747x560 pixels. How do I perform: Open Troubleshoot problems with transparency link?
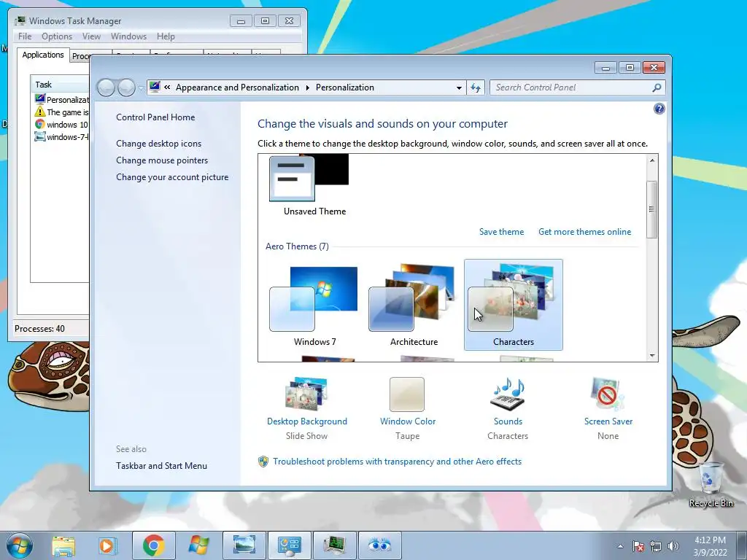coord(397,462)
